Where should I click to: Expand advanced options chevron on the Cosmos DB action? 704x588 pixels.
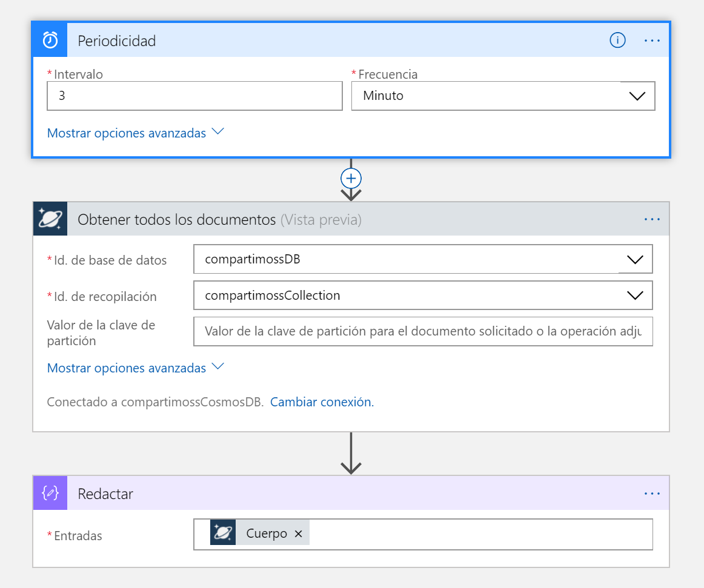218,366
